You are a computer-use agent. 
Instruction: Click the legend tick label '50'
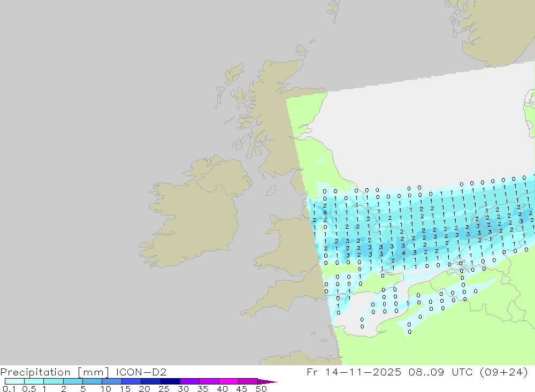coord(261,389)
